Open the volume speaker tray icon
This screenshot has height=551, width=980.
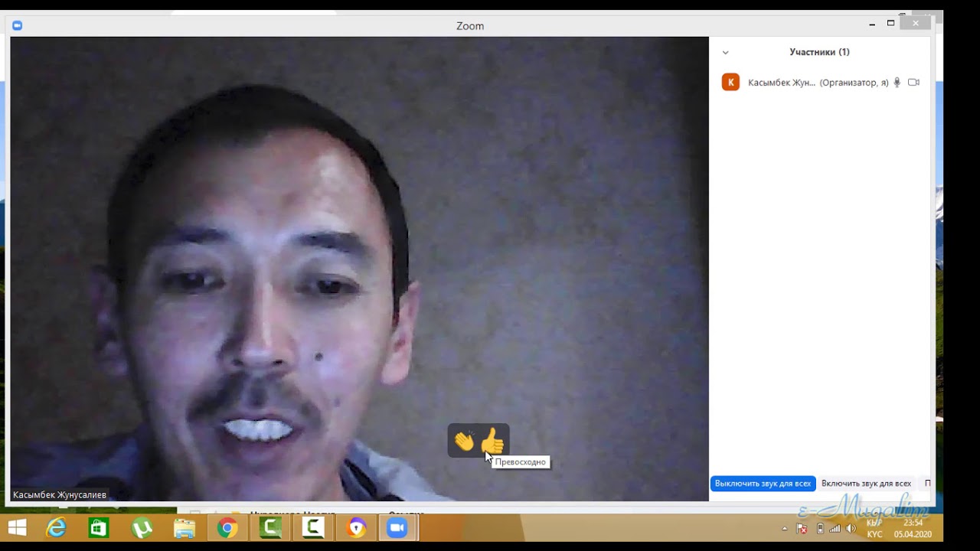pyautogui.click(x=851, y=528)
